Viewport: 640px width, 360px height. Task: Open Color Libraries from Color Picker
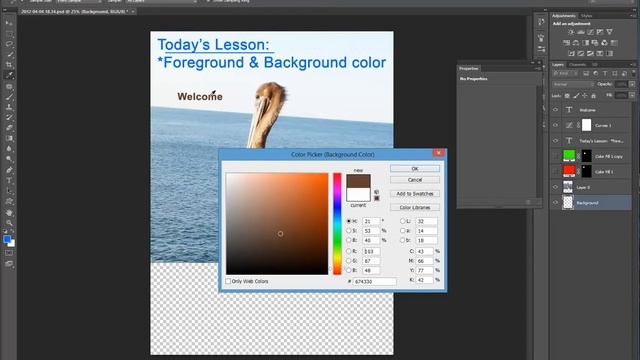click(415, 208)
